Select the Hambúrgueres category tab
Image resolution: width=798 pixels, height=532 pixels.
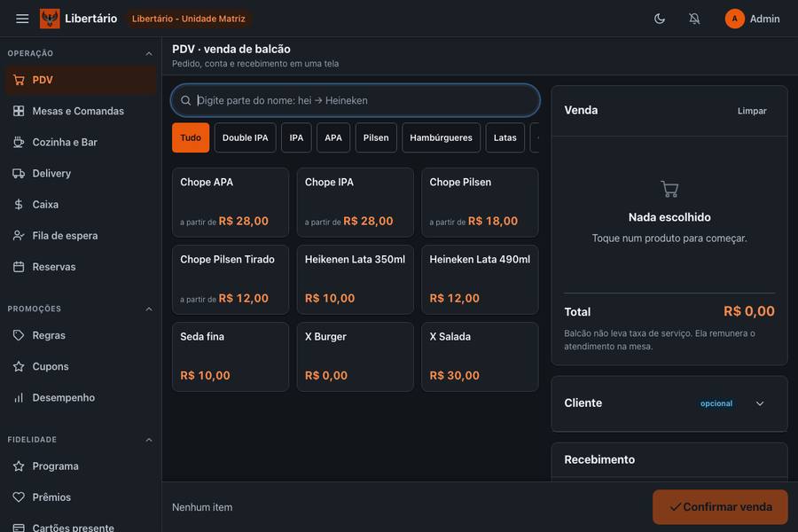coord(441,137)
